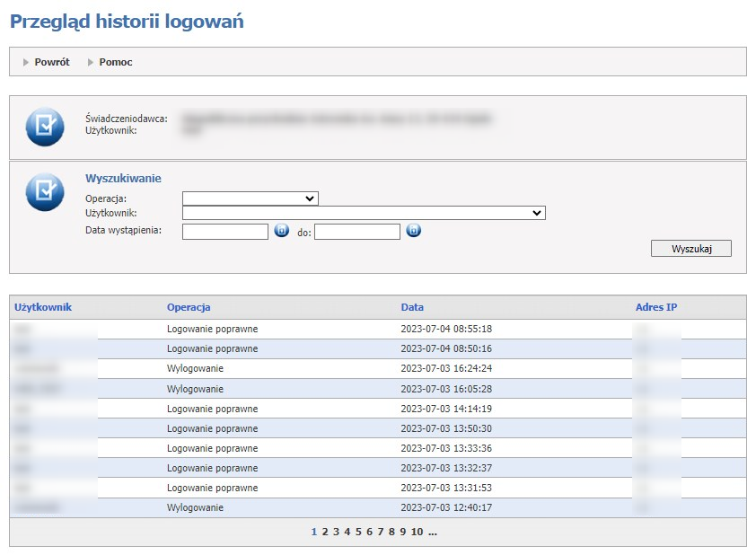This screenshot has height=555, width=756.
Task: Expand the Użytkownik dropdown
Action: point(364,213)
